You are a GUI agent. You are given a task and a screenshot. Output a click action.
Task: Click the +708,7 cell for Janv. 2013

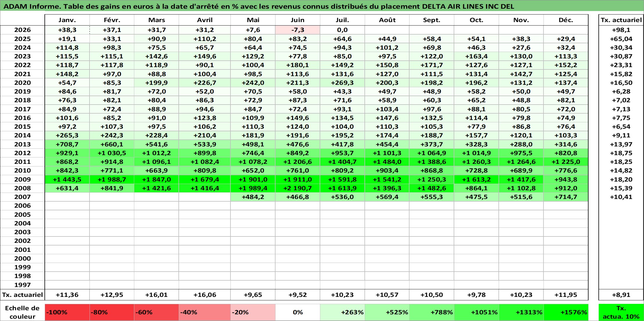tap(67, 144)
